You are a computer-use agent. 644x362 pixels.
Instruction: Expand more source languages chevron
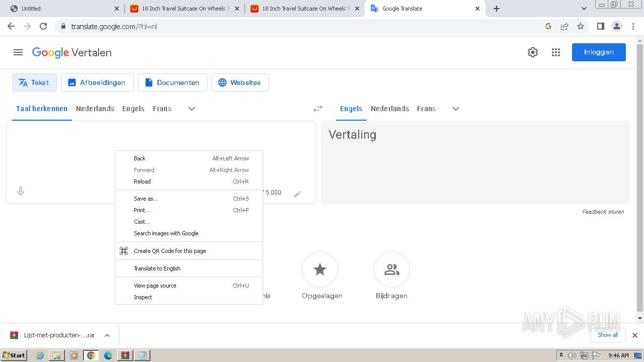coord(192,109)
